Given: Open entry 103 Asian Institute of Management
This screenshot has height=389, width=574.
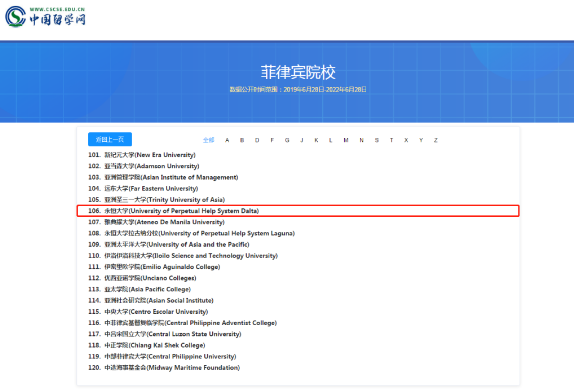Looking at the screenshot, I should pos(163,177).
